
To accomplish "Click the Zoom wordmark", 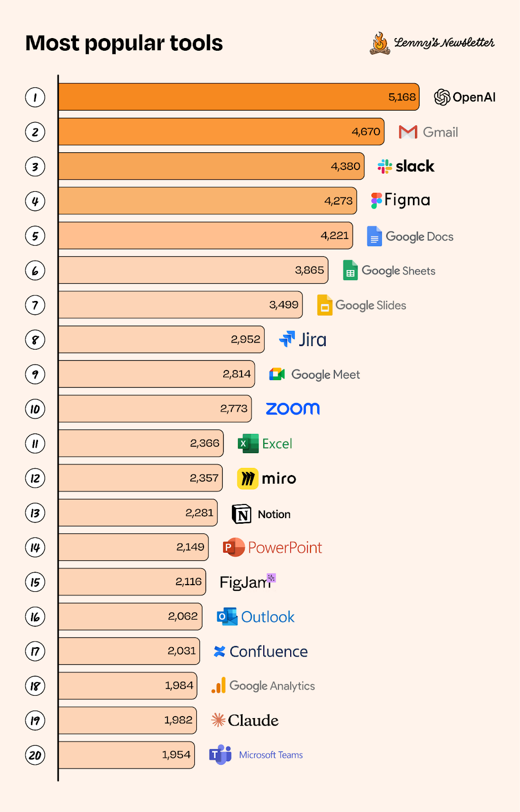I will click(x=293, y=409).
